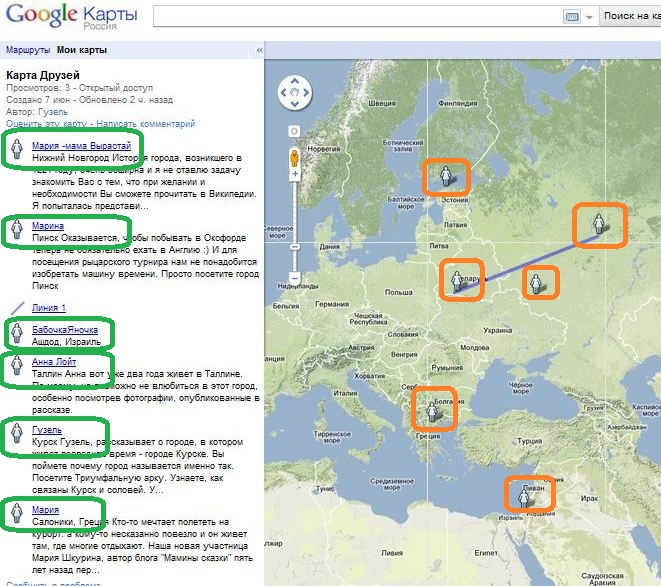The width and height of the screenshot is (661, 586).
Task: Click the map marker near Israel and Lebanon
Action: pos(524,498)
